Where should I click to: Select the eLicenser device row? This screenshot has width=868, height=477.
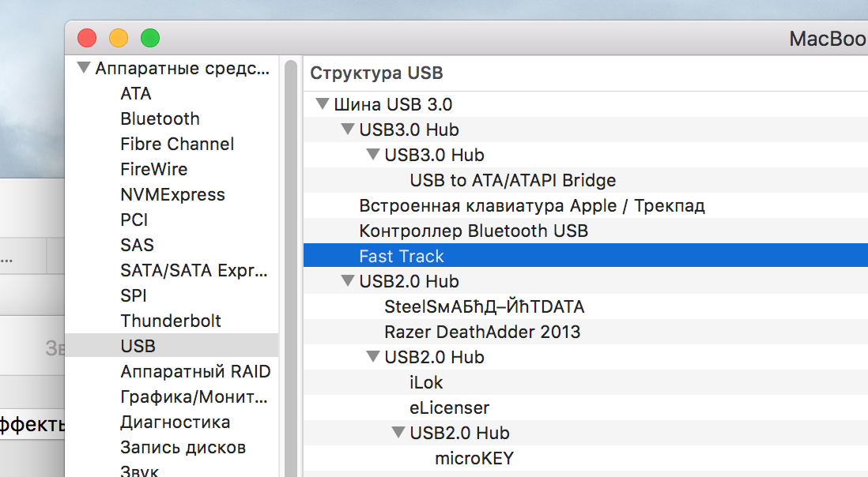click(x=586, y=408)
